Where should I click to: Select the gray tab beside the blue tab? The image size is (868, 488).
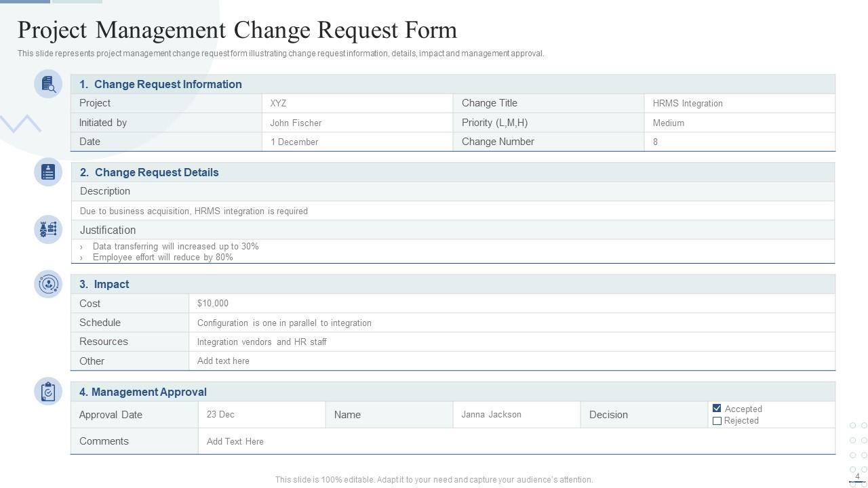[76, 2]
